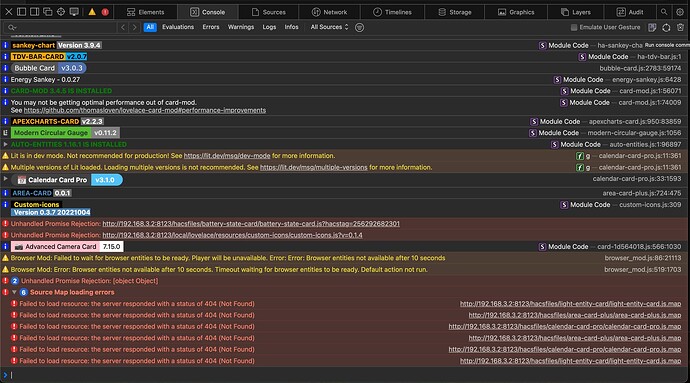This screenshot has height=383, width=690.
Task: Open Web Inspector settings gear
Action: tap(680, 12)
